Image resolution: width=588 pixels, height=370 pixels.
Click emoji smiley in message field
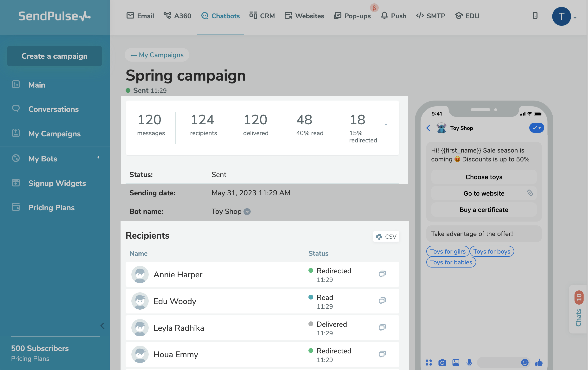coord(524,363)
